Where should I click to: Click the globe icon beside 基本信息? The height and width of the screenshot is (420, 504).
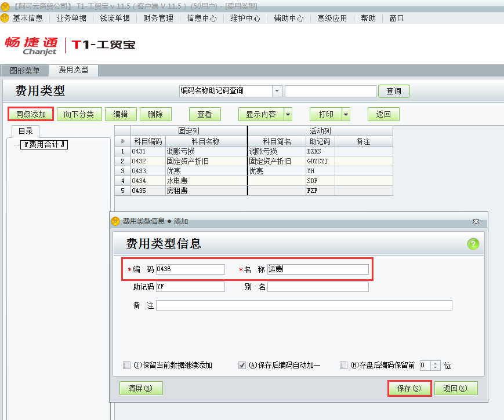click(x=5, y=18)
